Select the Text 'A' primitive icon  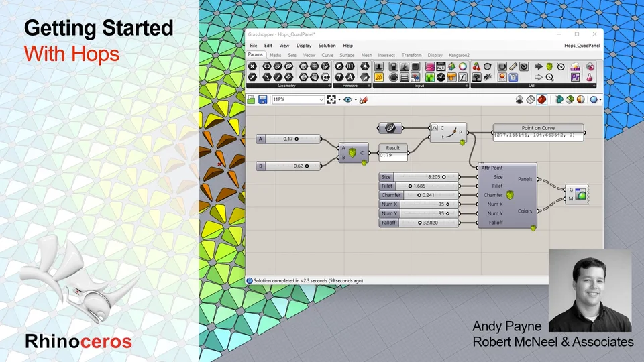(x=350, y=76)
